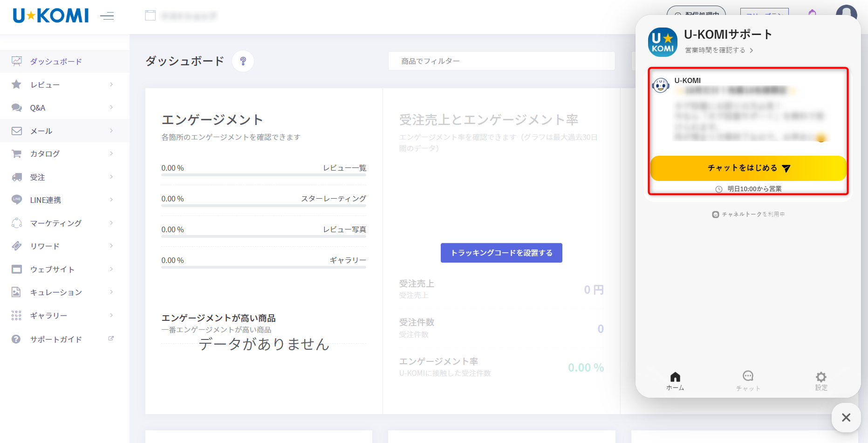Close the chat widget with the X button
Image resolution: width=868 pixels, height=443 pixels.
[846, 417]
